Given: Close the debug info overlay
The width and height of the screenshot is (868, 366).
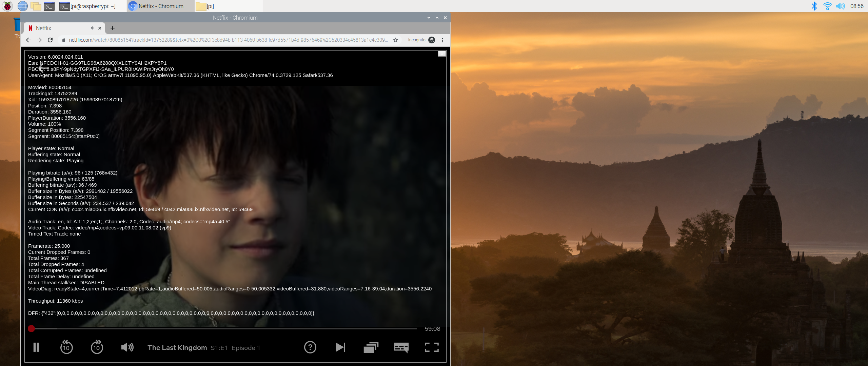Looking at the screenshot, I should 442,54.
